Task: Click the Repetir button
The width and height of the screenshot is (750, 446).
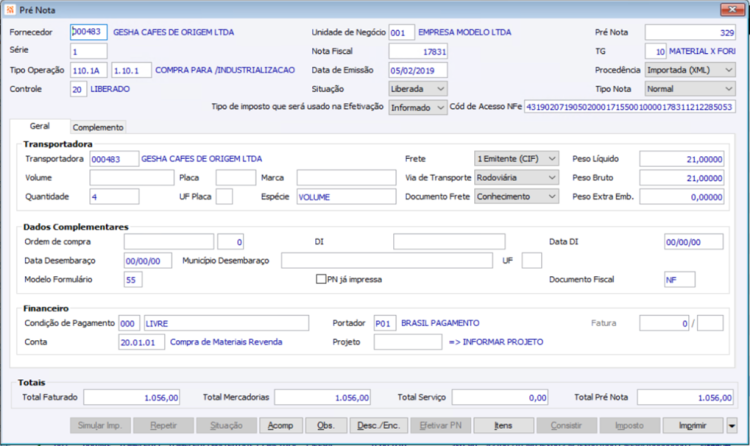Action: point(164,425)
